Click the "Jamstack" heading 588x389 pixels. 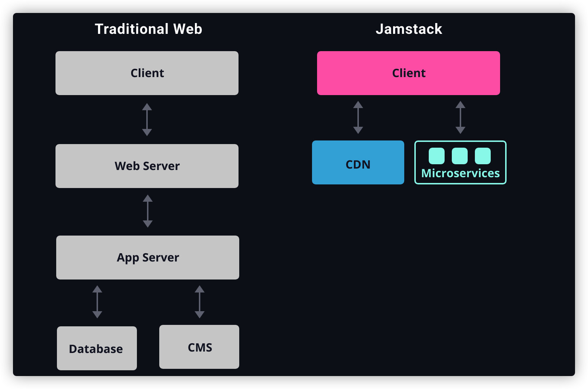[409, 29]
